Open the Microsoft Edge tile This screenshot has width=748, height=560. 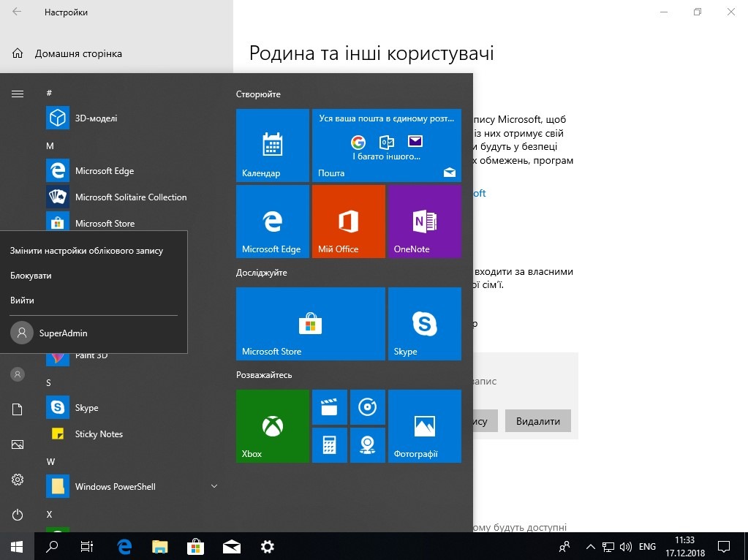pyautogui.click(x=273, y=222)
